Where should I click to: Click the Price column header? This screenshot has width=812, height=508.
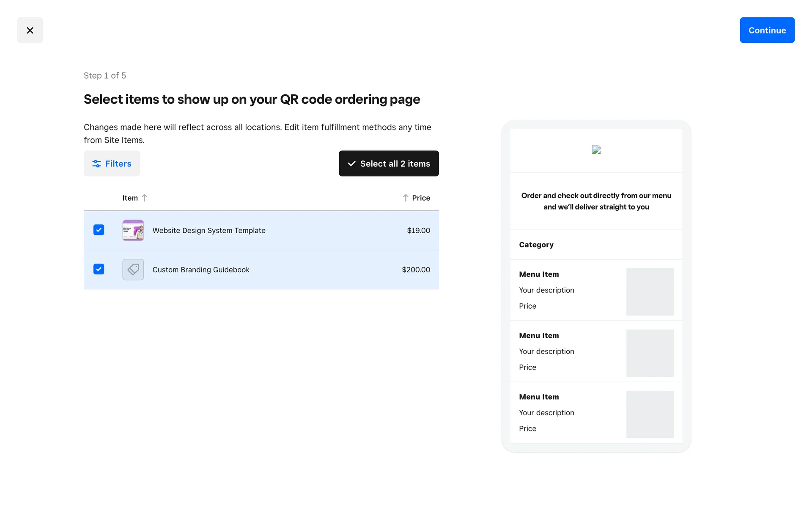[x=421, y=198]
